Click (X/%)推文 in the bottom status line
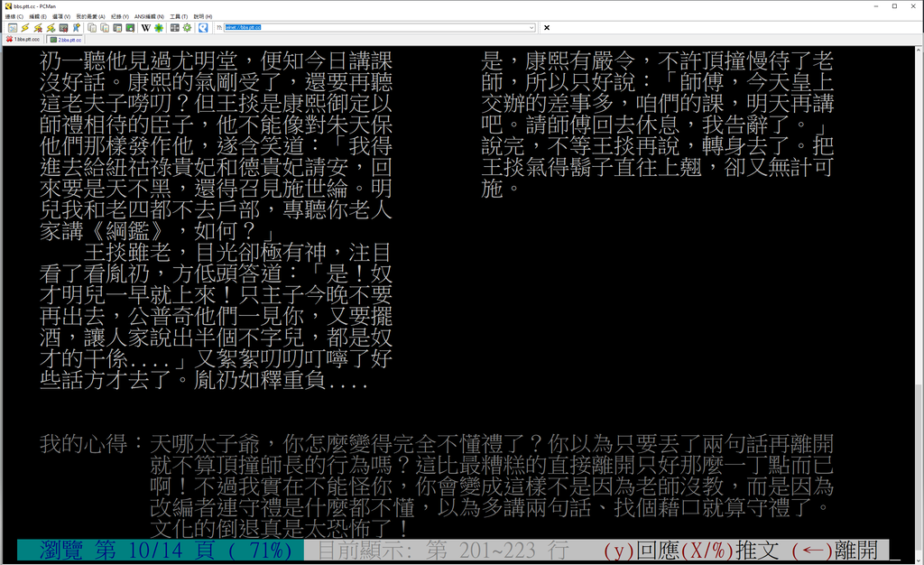The width and height of the screenshot is (924, 565). pos(729,551)
